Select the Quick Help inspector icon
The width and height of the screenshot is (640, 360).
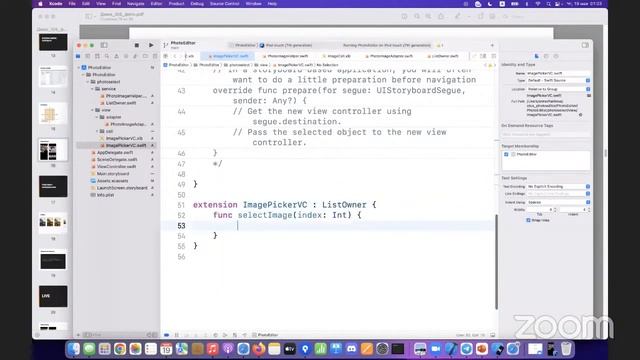click(556, 56)
